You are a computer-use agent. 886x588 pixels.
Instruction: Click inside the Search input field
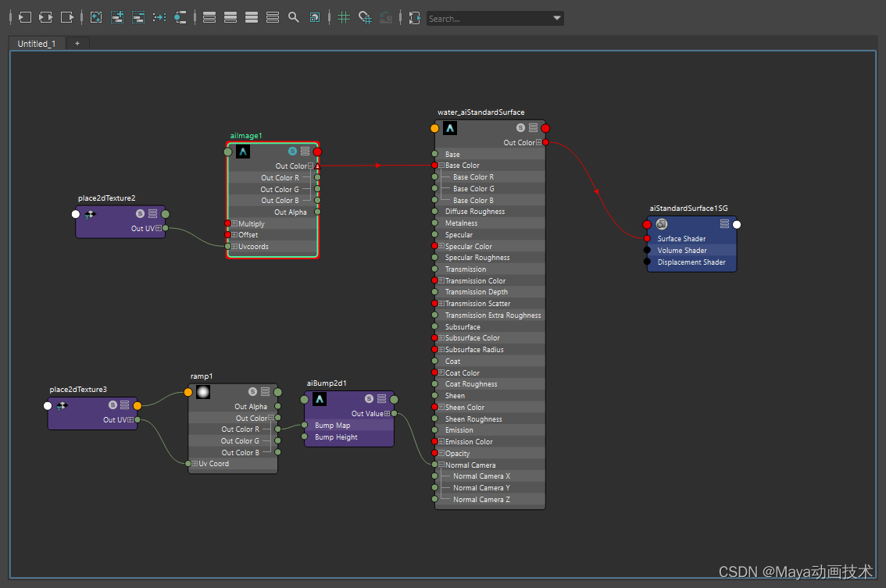(488, 19)
